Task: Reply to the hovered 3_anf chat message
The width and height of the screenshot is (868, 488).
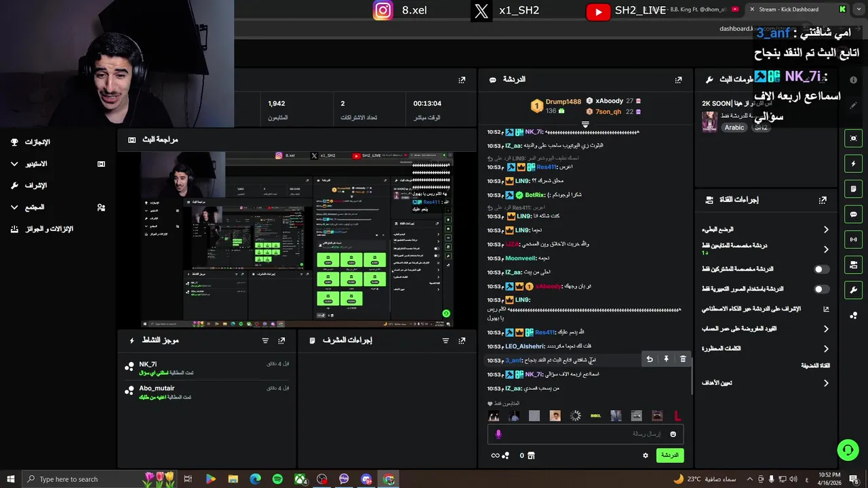Action: coord(649,359)
